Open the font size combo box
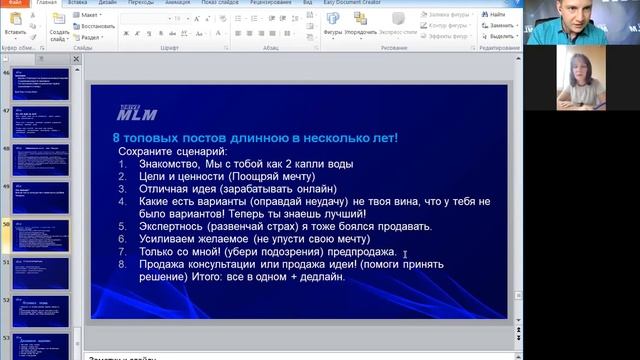The image size is (640, 360). (181, 19)
